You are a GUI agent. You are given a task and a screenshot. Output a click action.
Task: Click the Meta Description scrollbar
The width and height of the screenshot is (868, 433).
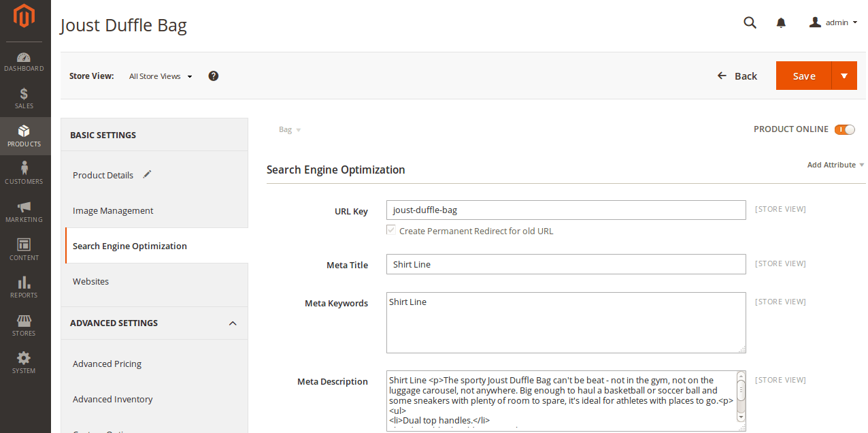pos(741,396)
